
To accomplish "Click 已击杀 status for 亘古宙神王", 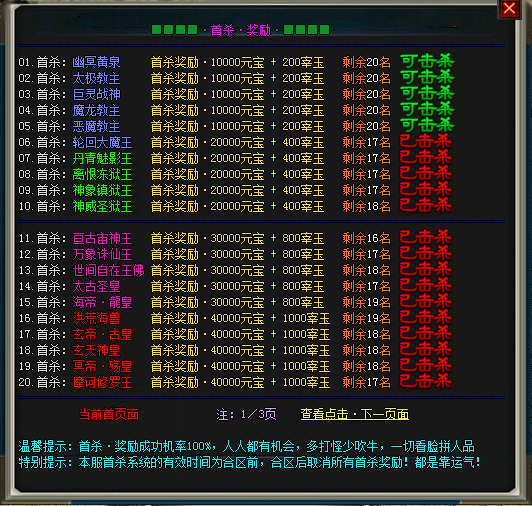I will 426,238.
